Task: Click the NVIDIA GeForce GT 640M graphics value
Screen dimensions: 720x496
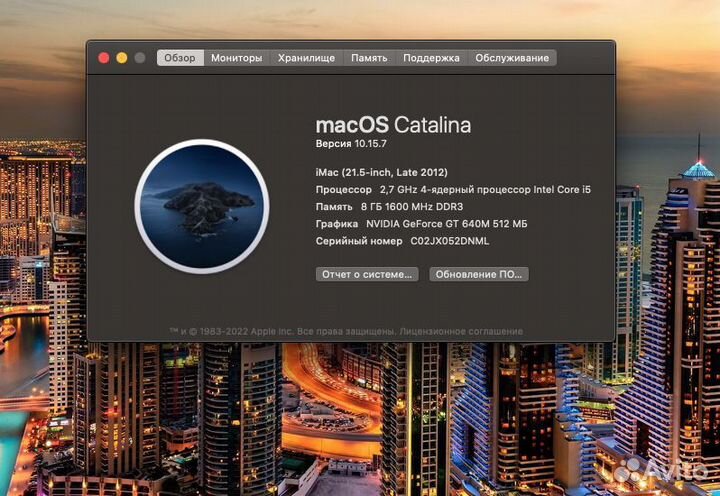Action: [x=446, y=224]
